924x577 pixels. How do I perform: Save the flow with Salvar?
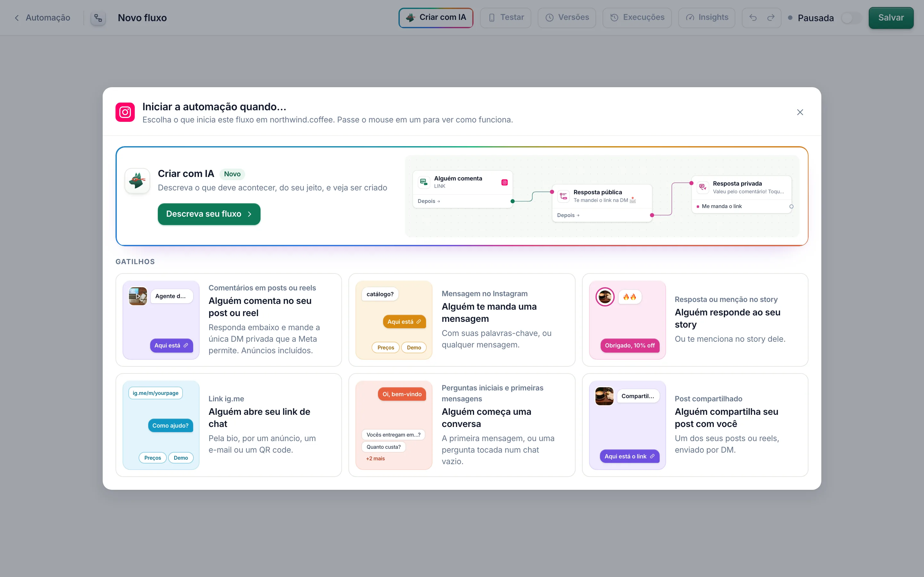891,18
